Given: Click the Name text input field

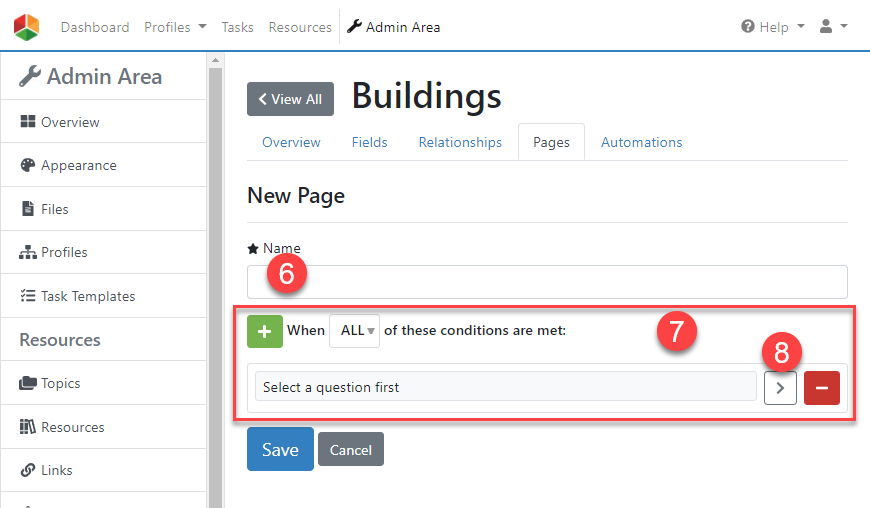Looking at the screenshot, I should 547,281.
